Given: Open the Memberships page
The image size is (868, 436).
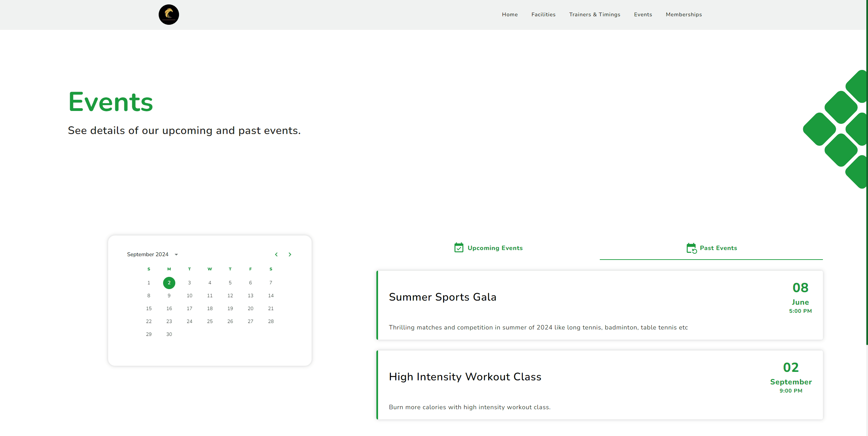Looking at the screenshot, I should click(684, 15).
